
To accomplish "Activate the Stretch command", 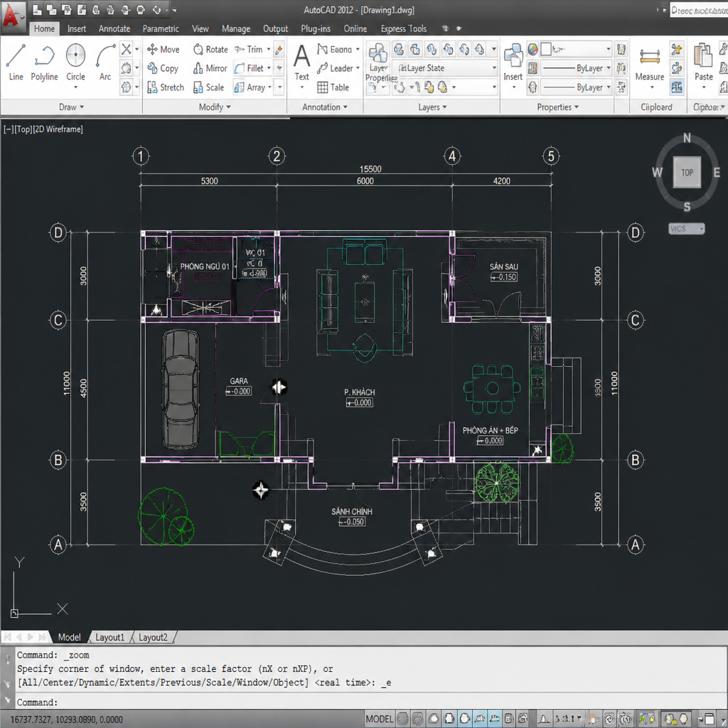I will (165, 87).
